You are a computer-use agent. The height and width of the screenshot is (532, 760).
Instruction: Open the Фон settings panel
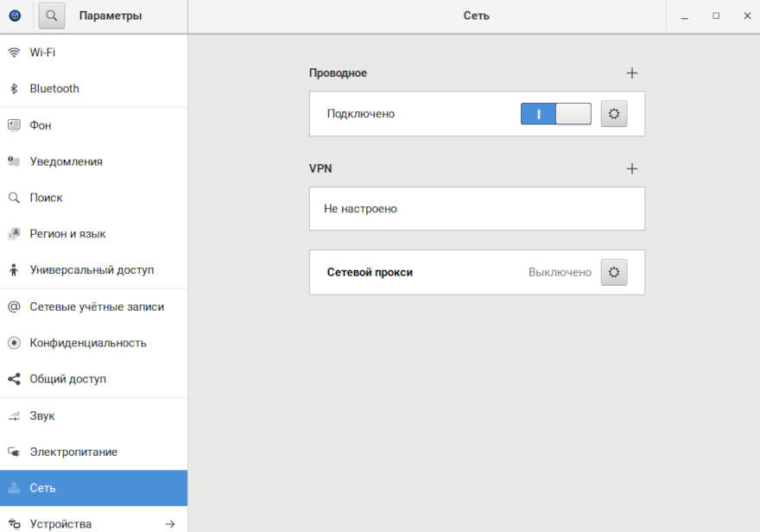(x=41, y=125)
